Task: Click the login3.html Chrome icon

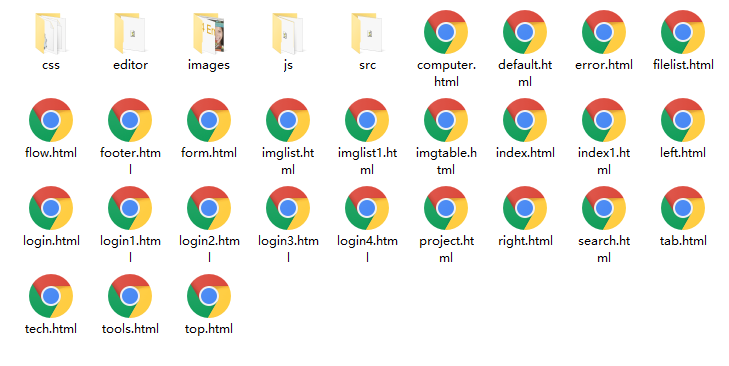Action: coord(288,208)
